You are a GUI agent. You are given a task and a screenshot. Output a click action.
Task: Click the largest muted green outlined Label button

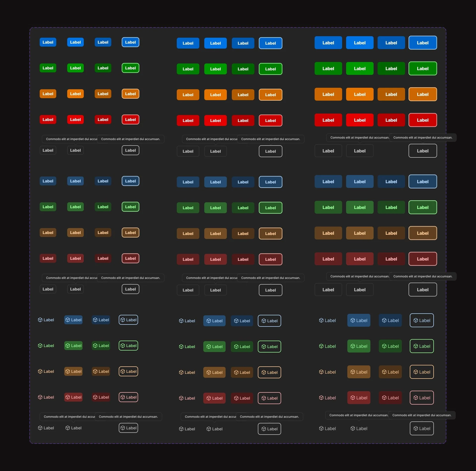pyautogui.click(x=423, y=207)
